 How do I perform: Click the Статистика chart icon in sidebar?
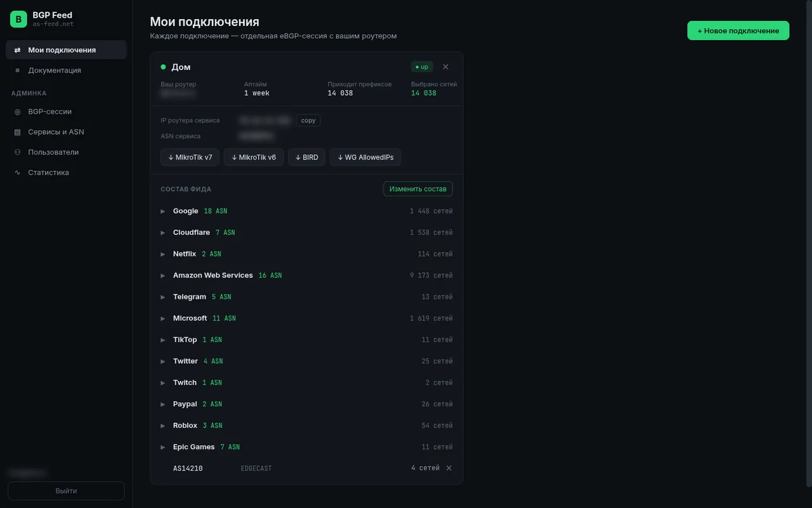pyautogui.click(x=17, y=173)
